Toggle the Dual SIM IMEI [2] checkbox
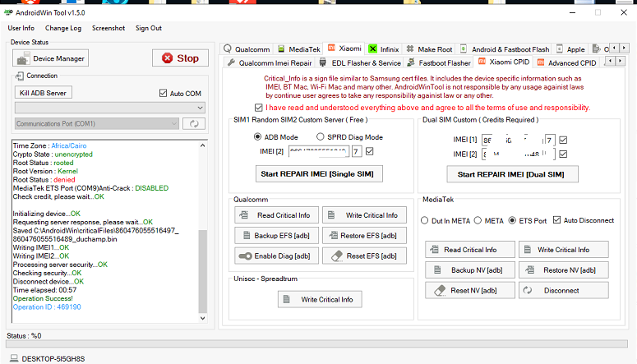The height and width of the screenshot is (364, 637). [x=563, y=154]
